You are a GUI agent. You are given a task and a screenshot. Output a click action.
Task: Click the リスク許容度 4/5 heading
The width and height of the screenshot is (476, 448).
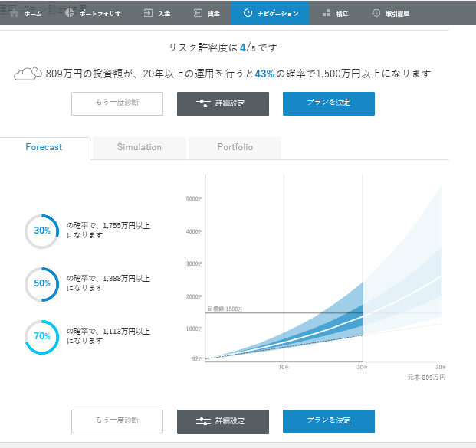coord(223,47)
